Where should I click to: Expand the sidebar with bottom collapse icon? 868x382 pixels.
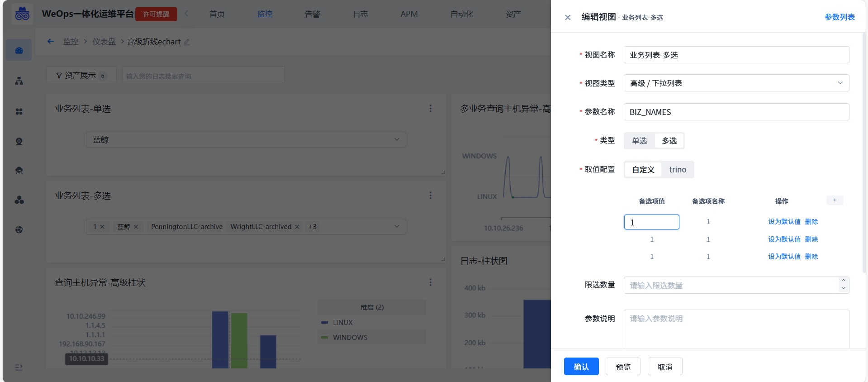coord(19,367)
